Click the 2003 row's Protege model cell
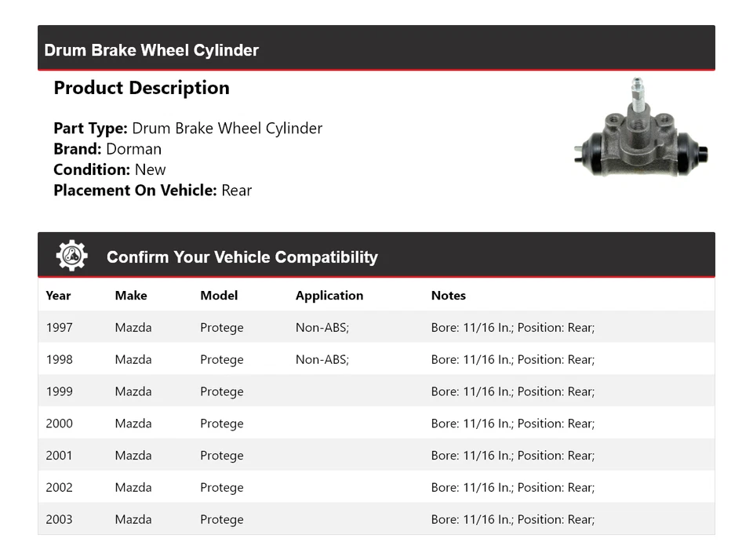The image size is (753, 560). tap(222, 519)
